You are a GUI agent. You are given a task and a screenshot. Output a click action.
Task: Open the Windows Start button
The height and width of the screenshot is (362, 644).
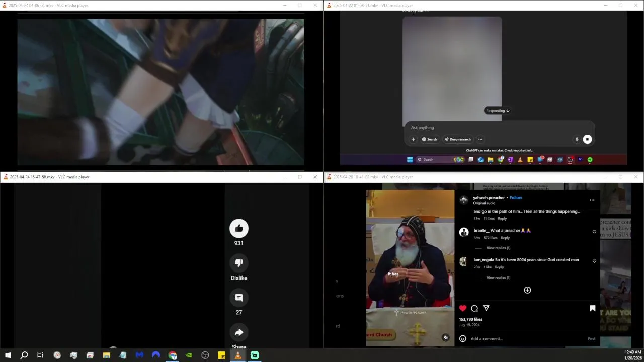tap(8, 355)
